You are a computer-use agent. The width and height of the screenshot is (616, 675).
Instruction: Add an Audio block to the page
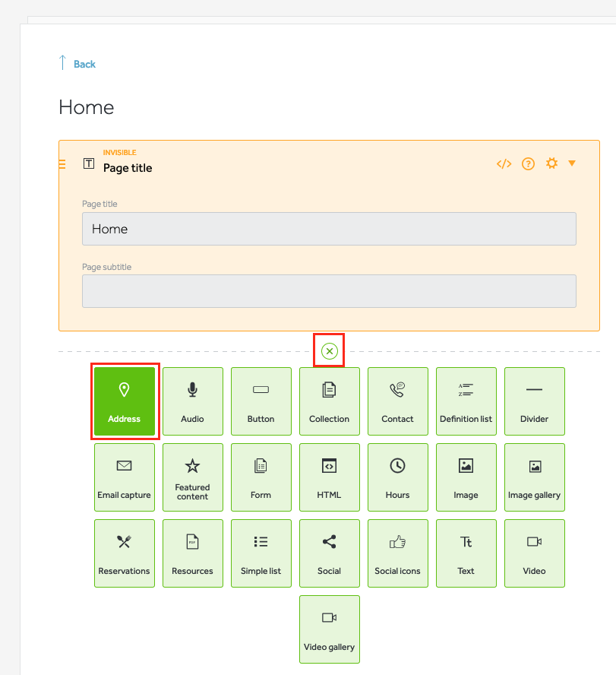[x=192, y=401]
